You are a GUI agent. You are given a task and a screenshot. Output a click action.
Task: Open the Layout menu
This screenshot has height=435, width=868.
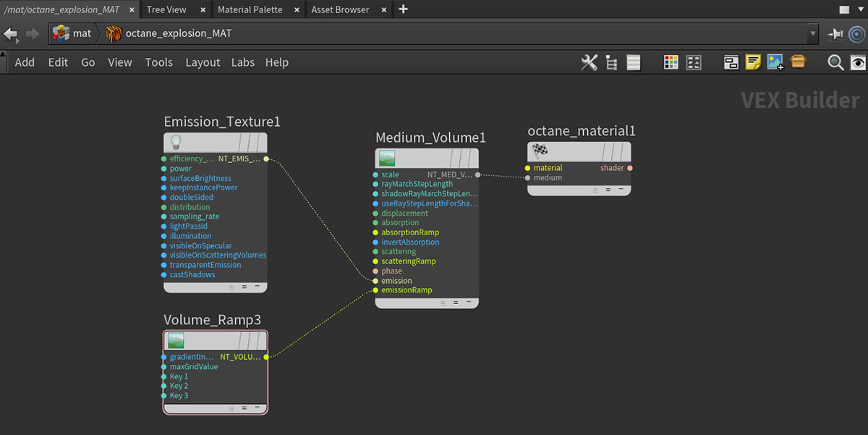pyautogui.click(x=203, y=62)
